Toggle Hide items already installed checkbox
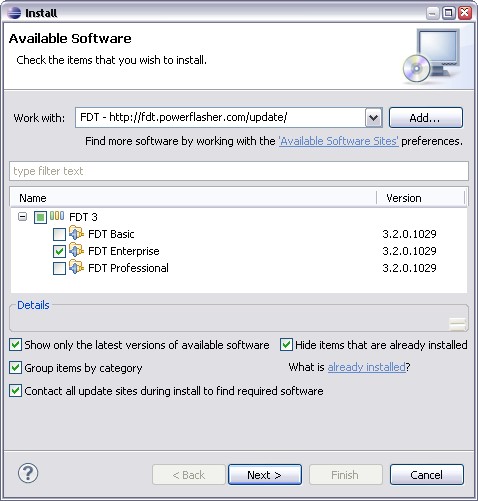This screenshot has width=478, height=501. tap(286, 344)
